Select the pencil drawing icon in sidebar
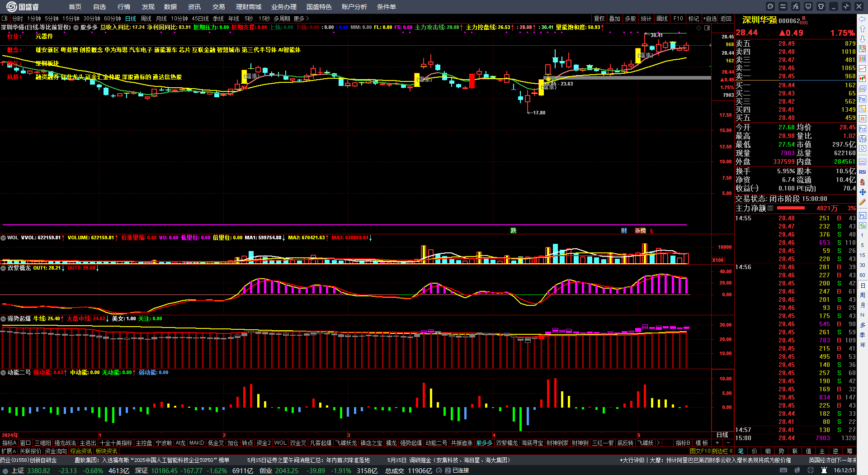The width and height of the screenshot is (868, 475). click(x=863, y=202)
